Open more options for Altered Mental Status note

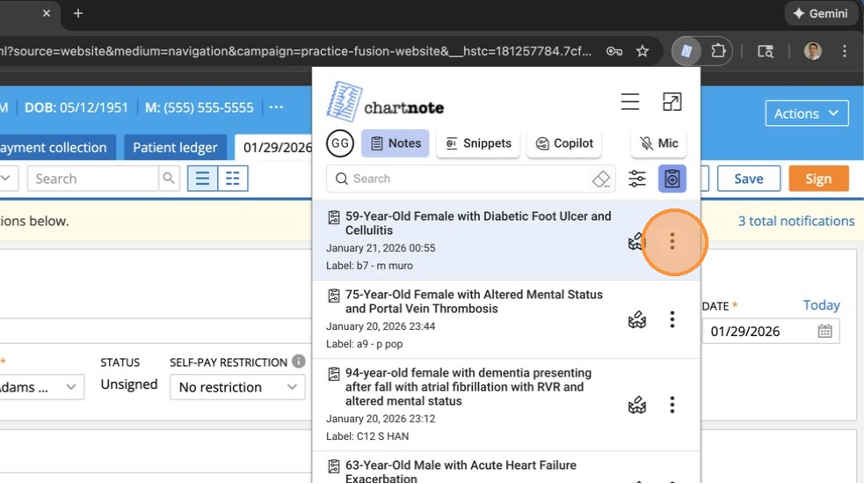[x=672, y=320]
